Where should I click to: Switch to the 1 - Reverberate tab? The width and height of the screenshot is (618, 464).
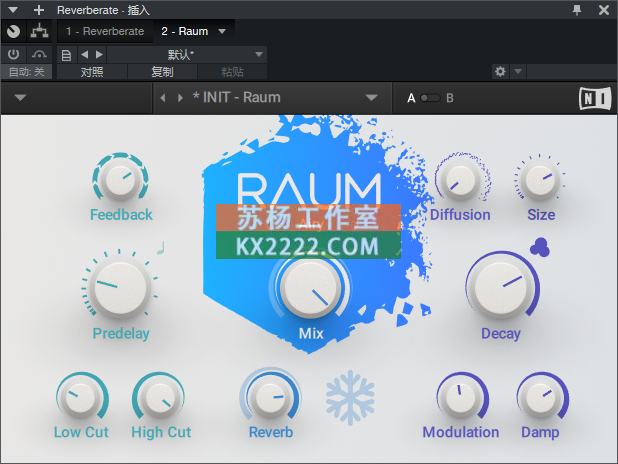click(105, 31)
